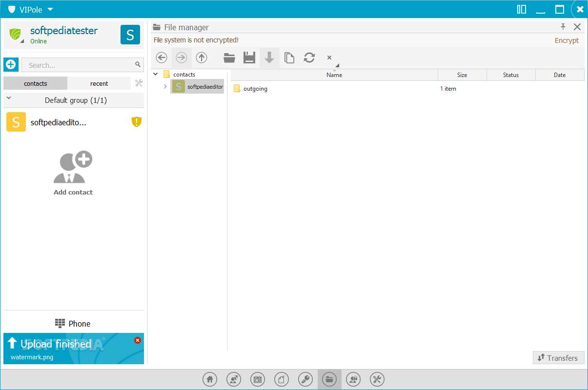Collapse the contacts tree node
This screenshot has width=588, height=390.
[156, 74]
